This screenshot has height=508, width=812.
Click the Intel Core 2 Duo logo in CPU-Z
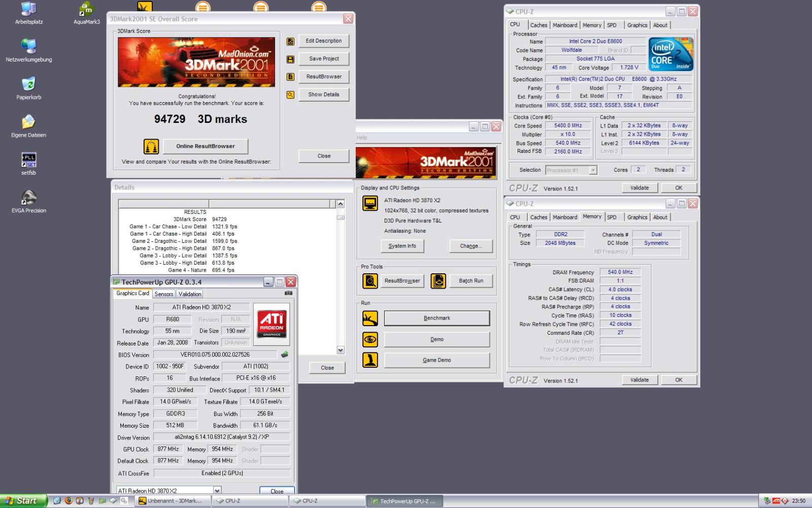tap(670, 54)
